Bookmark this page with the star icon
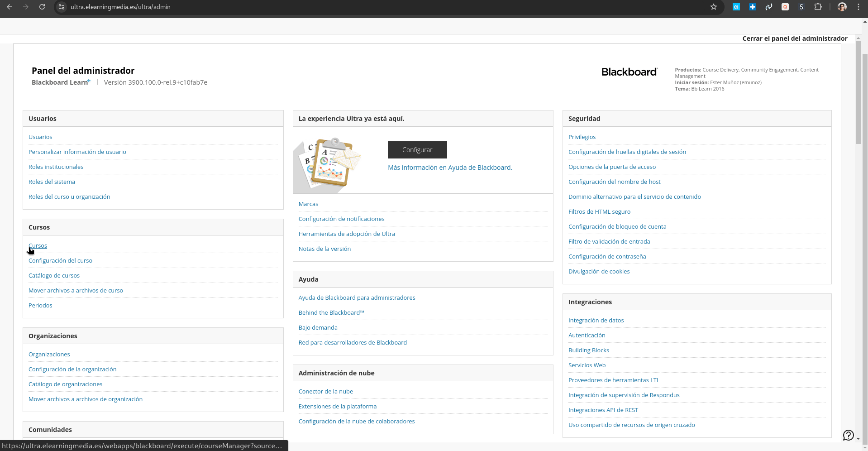Screen dimensions: 868x451 point(714,7)
